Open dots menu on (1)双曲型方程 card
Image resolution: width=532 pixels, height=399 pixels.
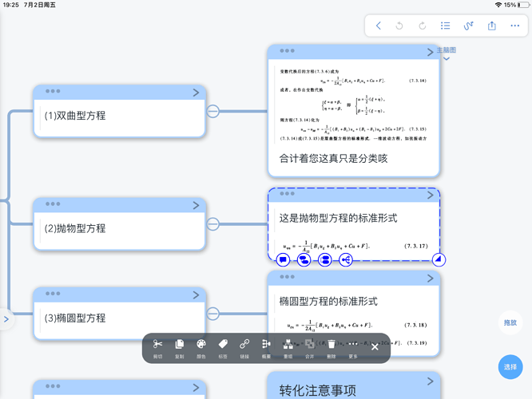point(53,91)
